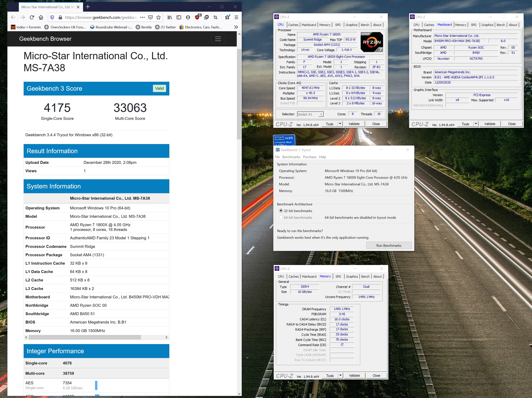Click Geekbench Browser header link

pyautogui.click(x=45, y=39)
